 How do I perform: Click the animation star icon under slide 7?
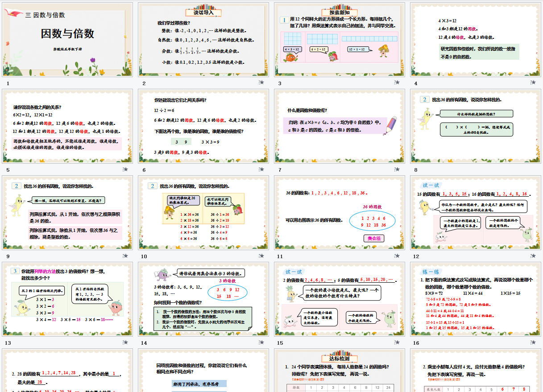pos(398,169)
